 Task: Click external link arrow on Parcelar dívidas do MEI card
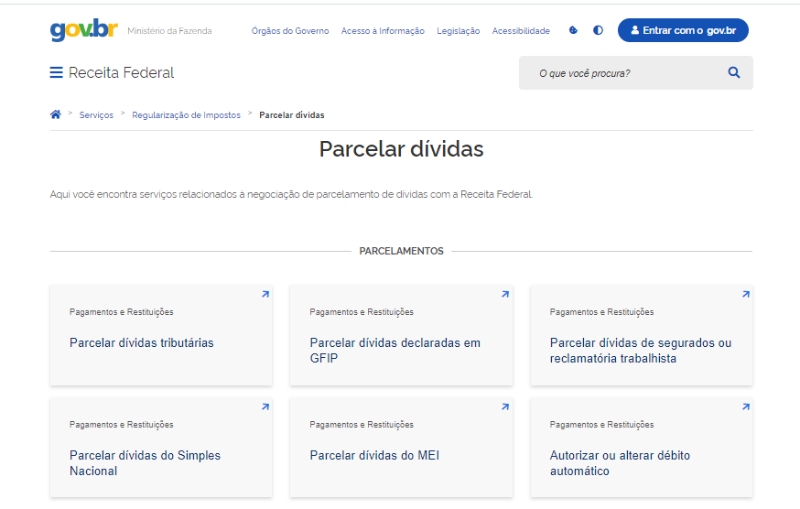(x=505, y=407)
